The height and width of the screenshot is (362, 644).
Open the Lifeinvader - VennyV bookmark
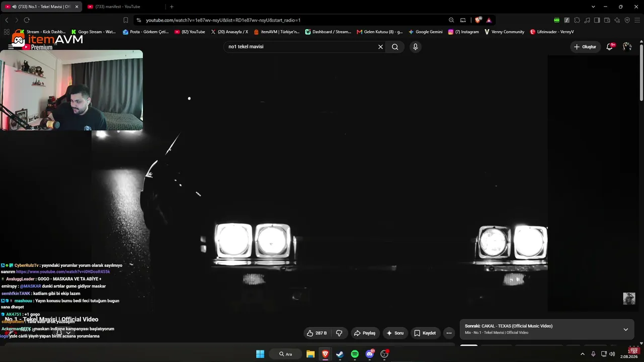pos(552,32)
